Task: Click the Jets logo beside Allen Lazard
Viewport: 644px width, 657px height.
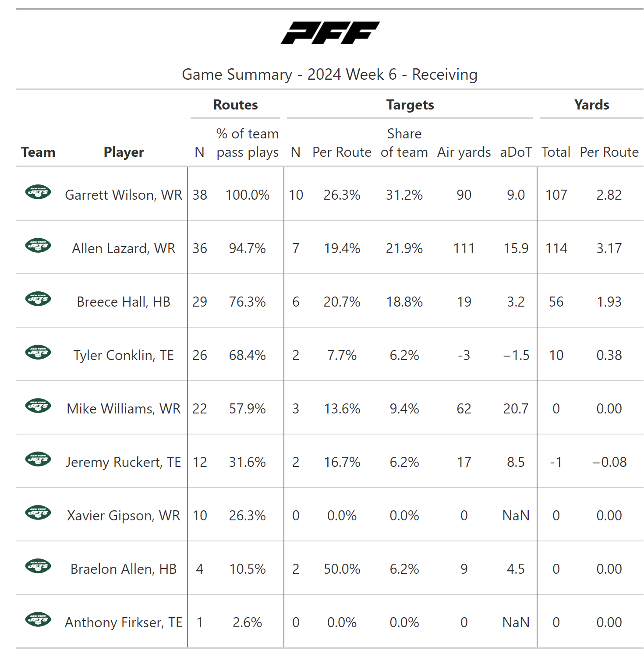Action: click(x=38, y=245)
